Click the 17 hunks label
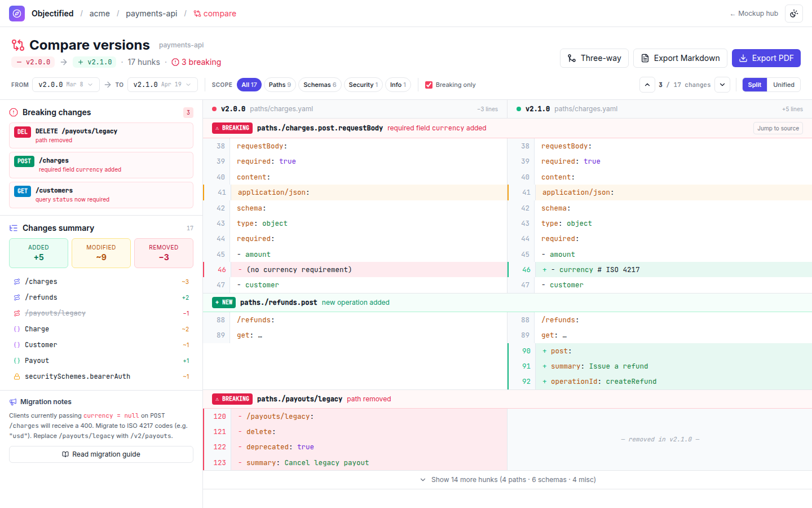The width and height of the screenshot is (812, 508). coord(144,62)
